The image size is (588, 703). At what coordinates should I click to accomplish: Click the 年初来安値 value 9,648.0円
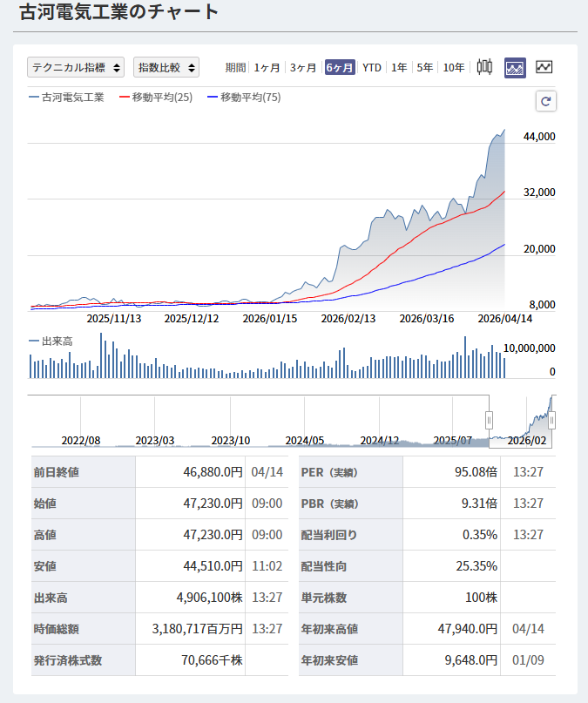point(471,660)
